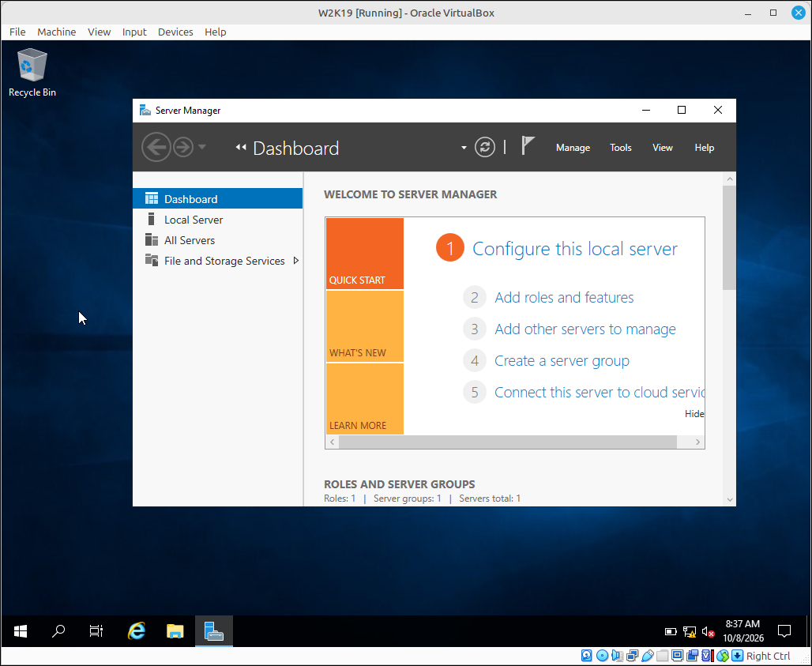Open the Server Manager Help menu
This screenshot has height=666, width=812.
coord(705,148)
